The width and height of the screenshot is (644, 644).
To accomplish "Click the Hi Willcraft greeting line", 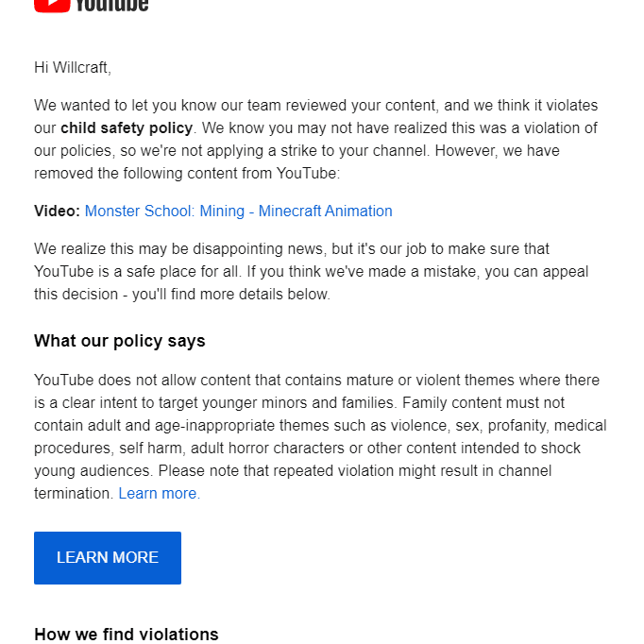I will [73, 67].
